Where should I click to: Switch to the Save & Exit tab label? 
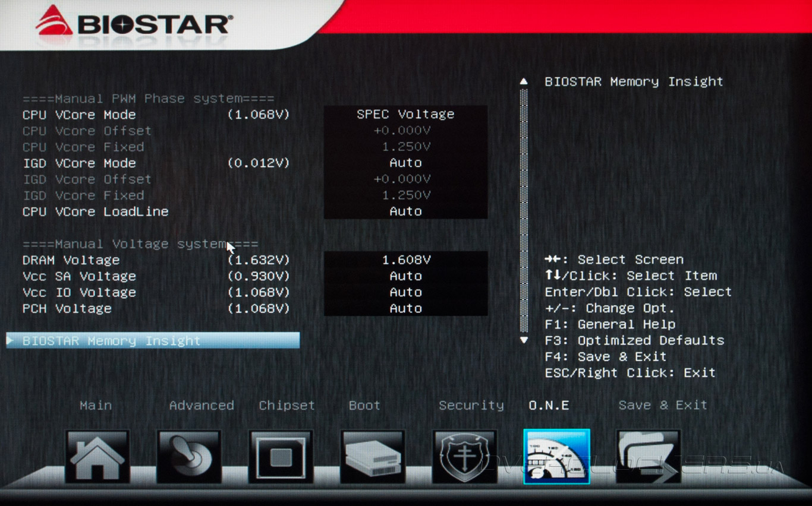tap(663, 405)
